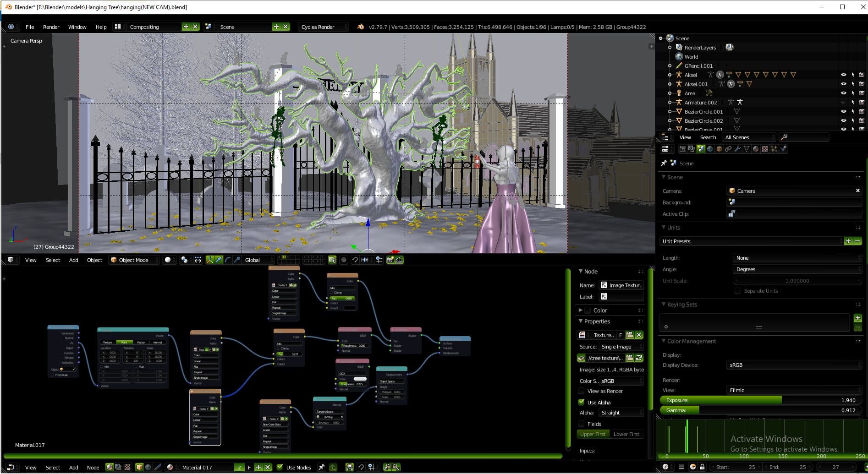The image size is (868, 474).
Task: Click the Lower First button
Action: pos(626,434)
